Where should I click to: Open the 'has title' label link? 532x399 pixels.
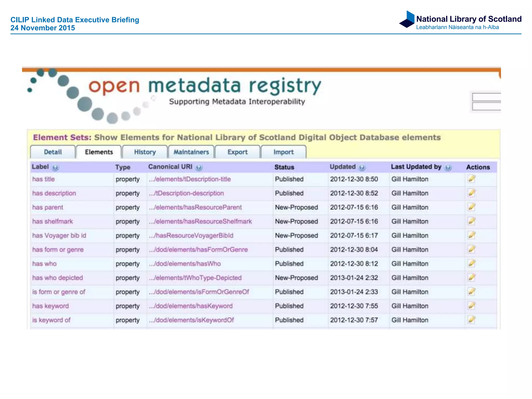(x=43, y=179)
